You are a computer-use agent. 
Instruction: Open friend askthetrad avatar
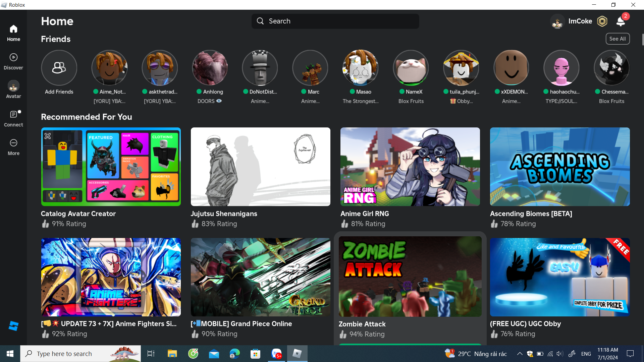160,68
